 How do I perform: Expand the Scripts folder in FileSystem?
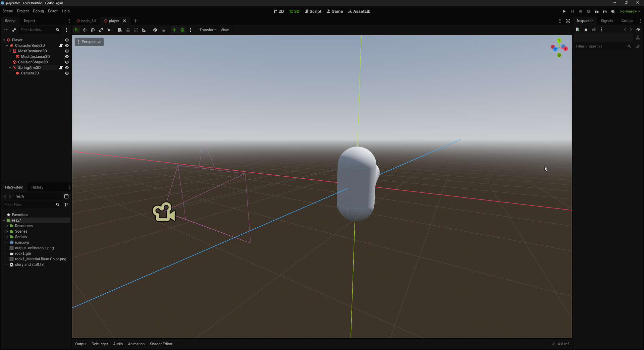pos(7,237)
